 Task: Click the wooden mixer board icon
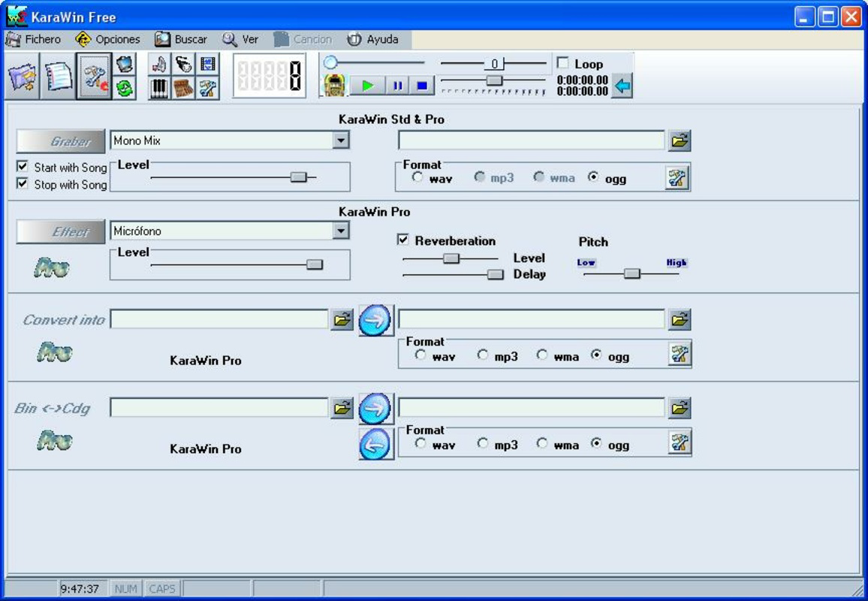tap(183, 88)
